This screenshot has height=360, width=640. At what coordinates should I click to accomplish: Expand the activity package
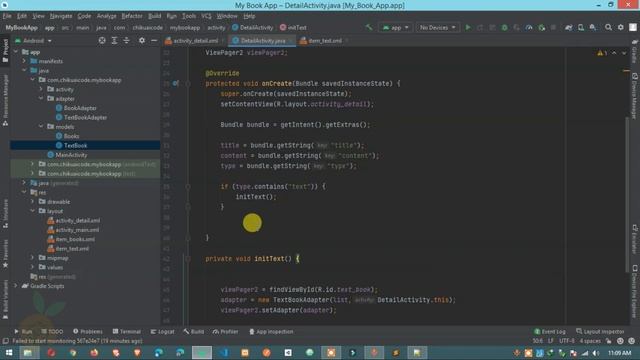click(41, 89)
